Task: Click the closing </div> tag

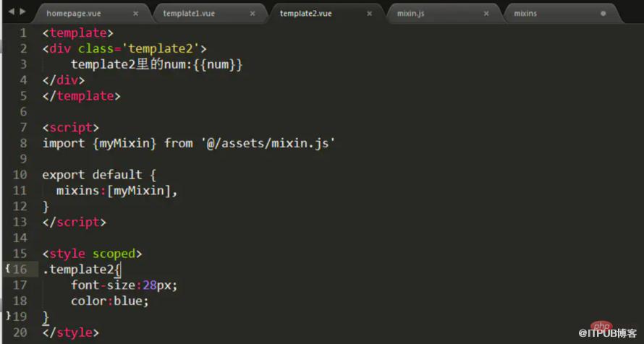Action: tap(64, 80)
